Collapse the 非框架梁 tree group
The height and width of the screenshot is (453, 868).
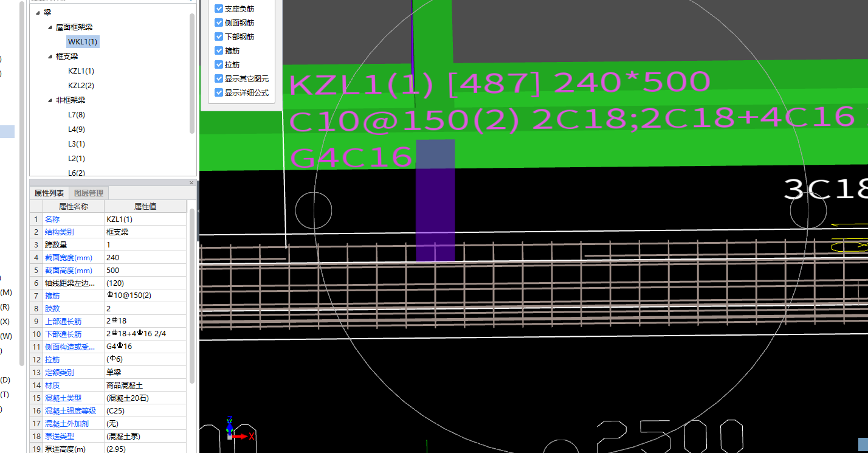50,100
